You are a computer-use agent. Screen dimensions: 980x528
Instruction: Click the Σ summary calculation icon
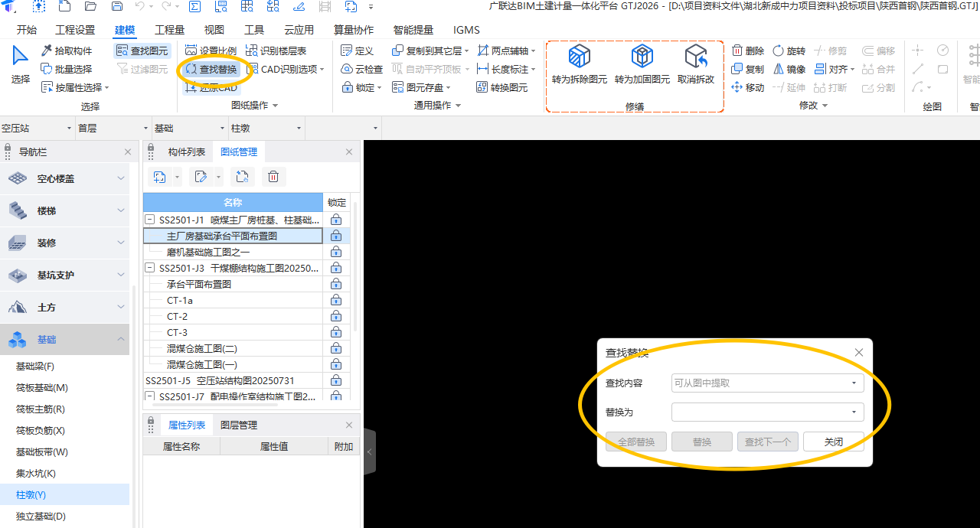point(194,7)
